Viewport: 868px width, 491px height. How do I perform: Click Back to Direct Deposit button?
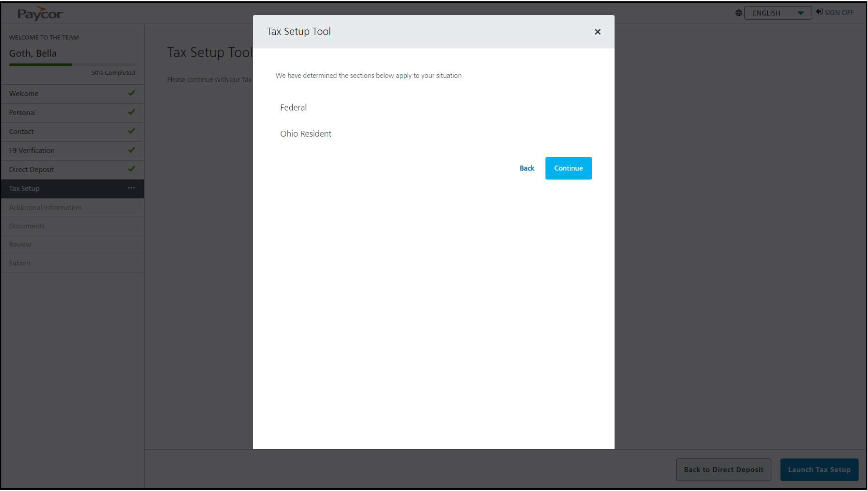click(723, 470)
